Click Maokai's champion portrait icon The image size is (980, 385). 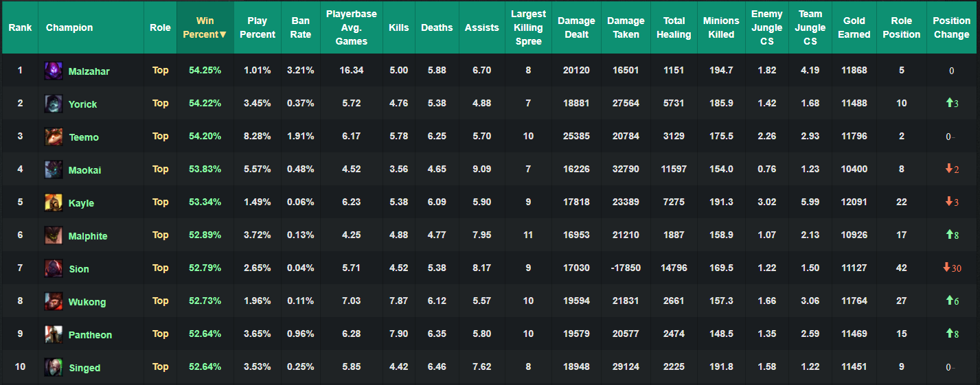[54, 170]
